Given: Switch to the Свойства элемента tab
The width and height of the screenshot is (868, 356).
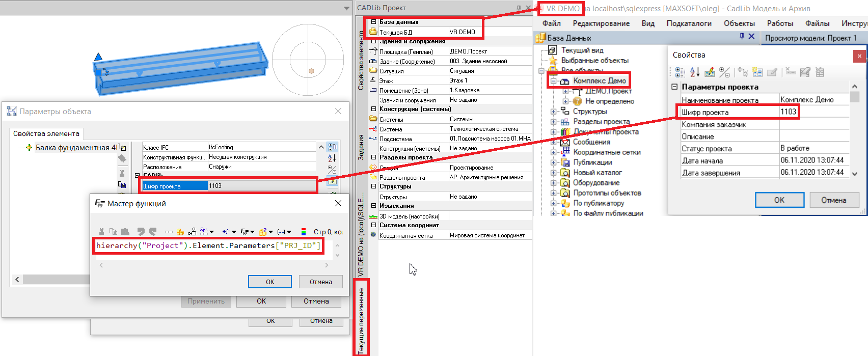Looking at the screenshot, I should point(46,133).
